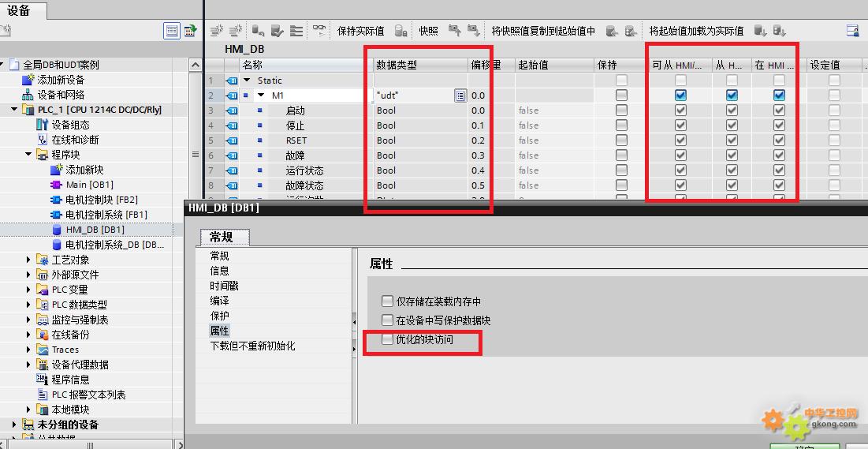868x449 pixels.
Task: Toggle 在设备中写保护数据块 checkbox
Action: point(387,320)
